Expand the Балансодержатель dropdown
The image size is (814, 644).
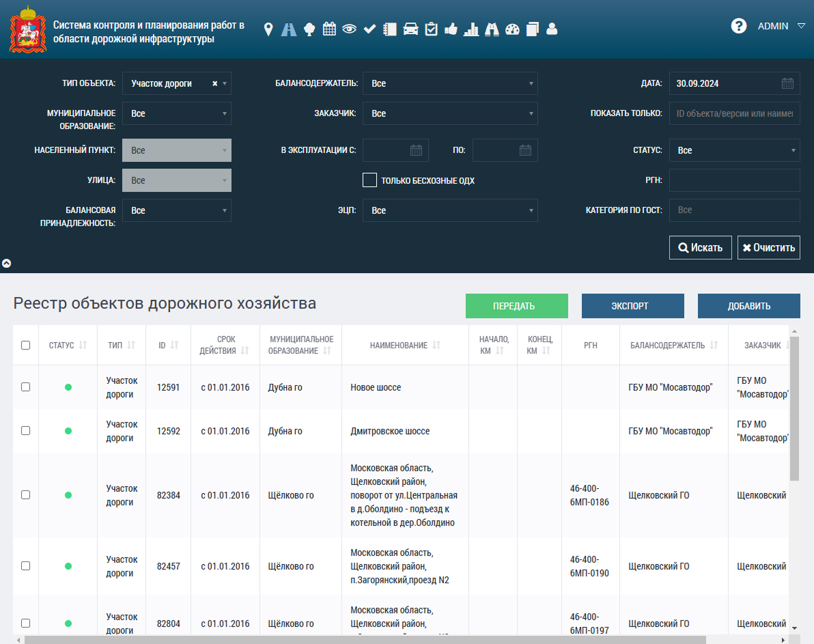pyautogui.click(x=450, y=83)
